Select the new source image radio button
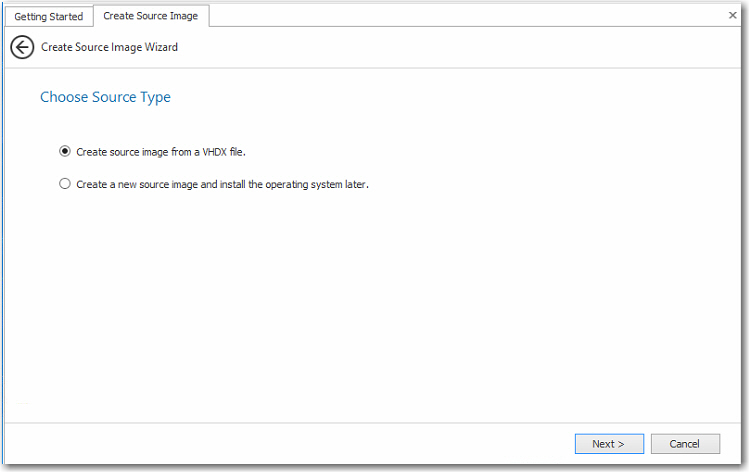This screenshot has width=749, height=472. (x=65, y=184)
